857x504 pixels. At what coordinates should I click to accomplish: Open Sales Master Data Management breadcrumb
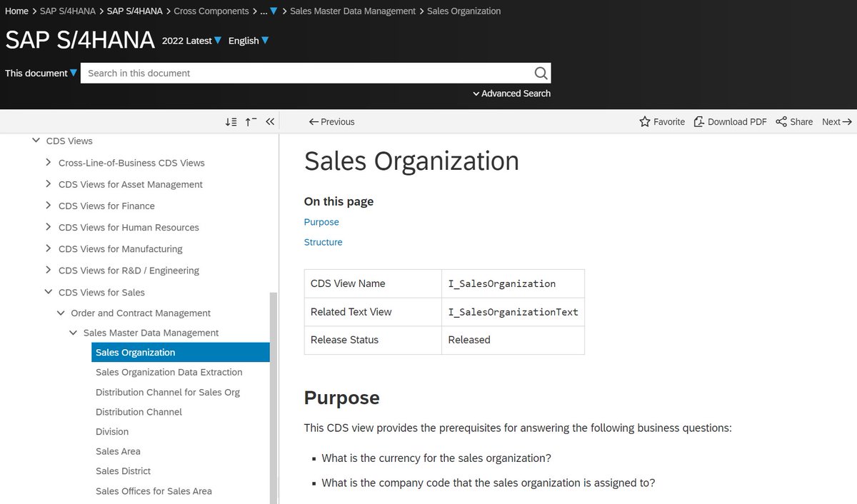[353, 11]
